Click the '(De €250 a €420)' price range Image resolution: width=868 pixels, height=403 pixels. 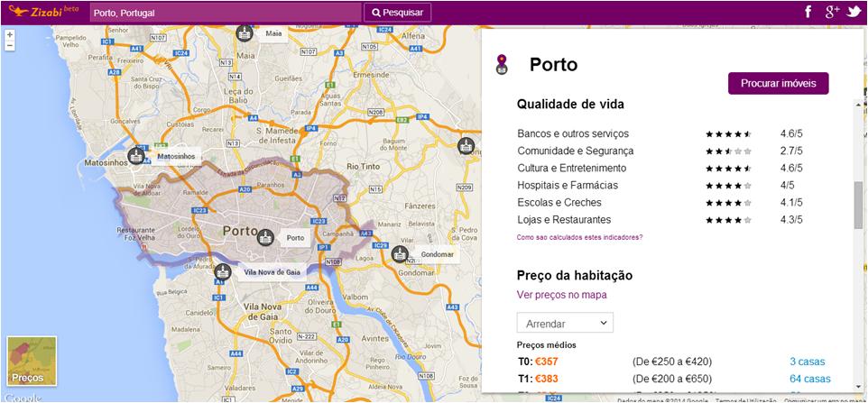tap(672, 362)
